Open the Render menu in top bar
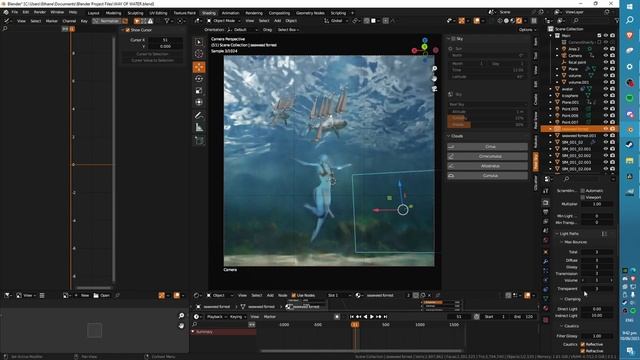640x360 pixels. [x=40, y=12]
